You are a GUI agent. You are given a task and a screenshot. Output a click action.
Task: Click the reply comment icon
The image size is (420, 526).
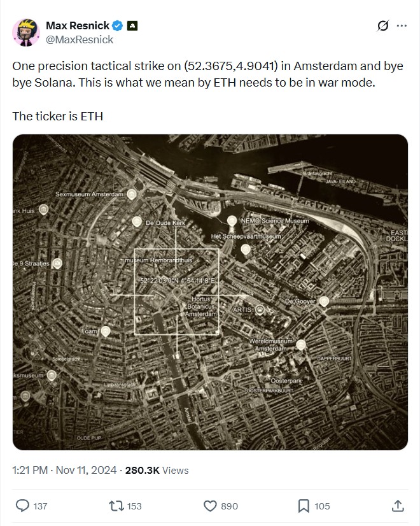tap(22, 506)
